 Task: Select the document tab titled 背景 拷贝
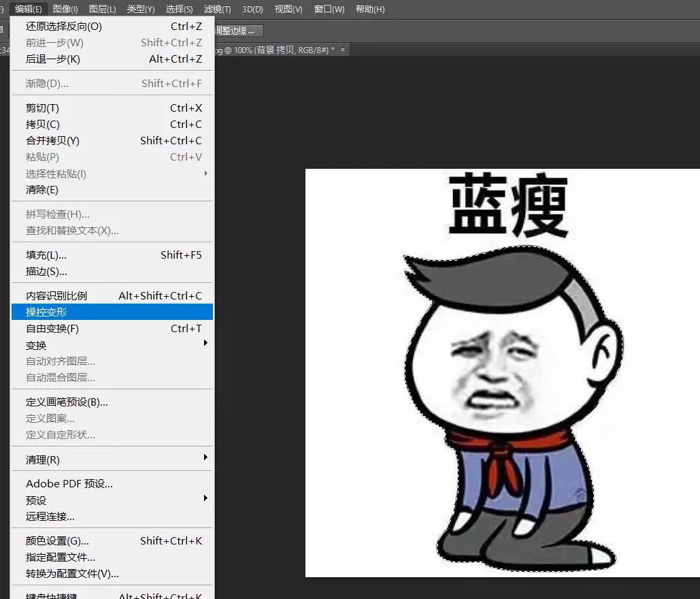[281, 50]
